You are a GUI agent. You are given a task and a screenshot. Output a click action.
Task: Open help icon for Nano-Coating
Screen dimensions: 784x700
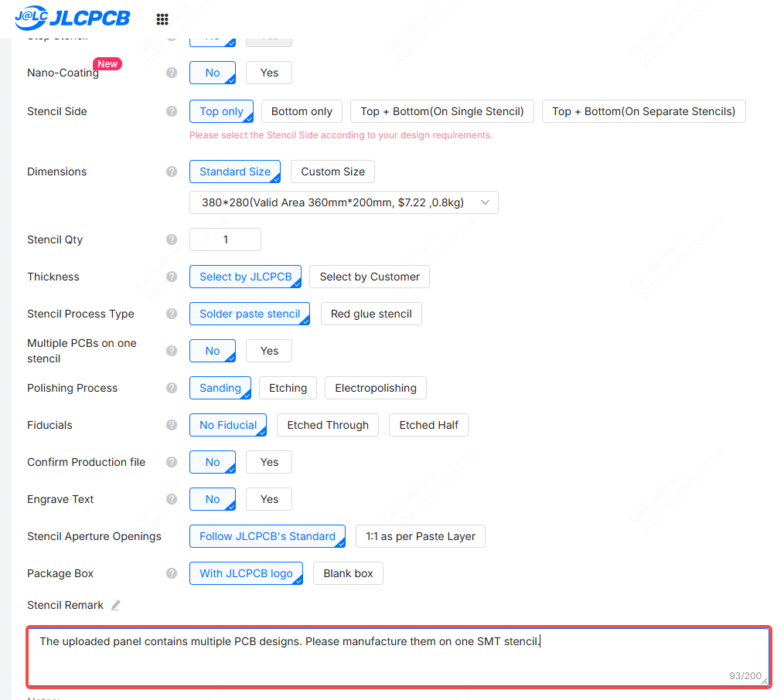tap(172, 73)
